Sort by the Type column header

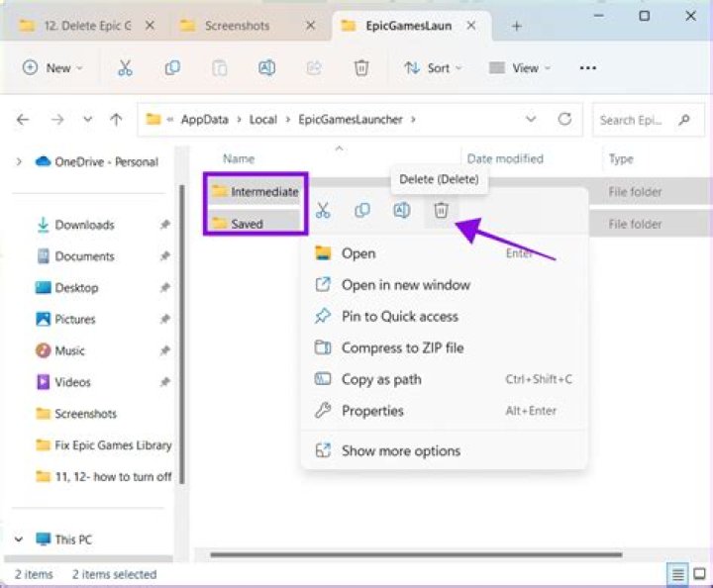[621, 158]
